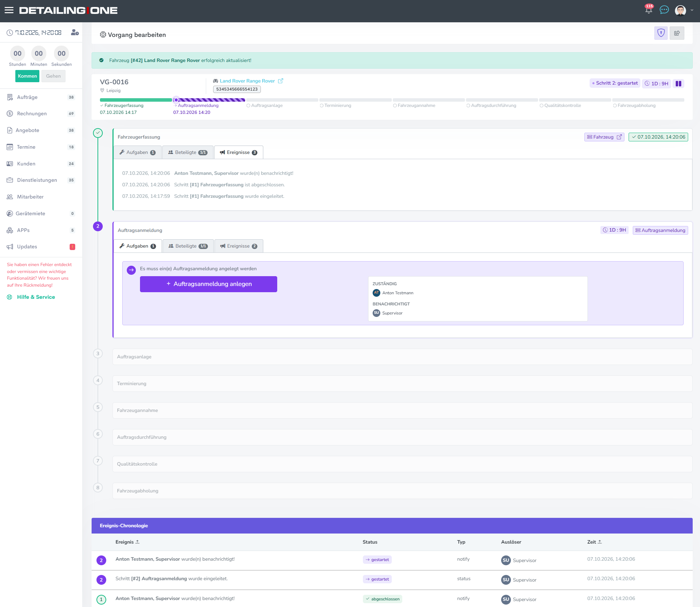Sort by Zeit column header
The height and width of the screenshot is (607, 700).
(x=594, y=542)
